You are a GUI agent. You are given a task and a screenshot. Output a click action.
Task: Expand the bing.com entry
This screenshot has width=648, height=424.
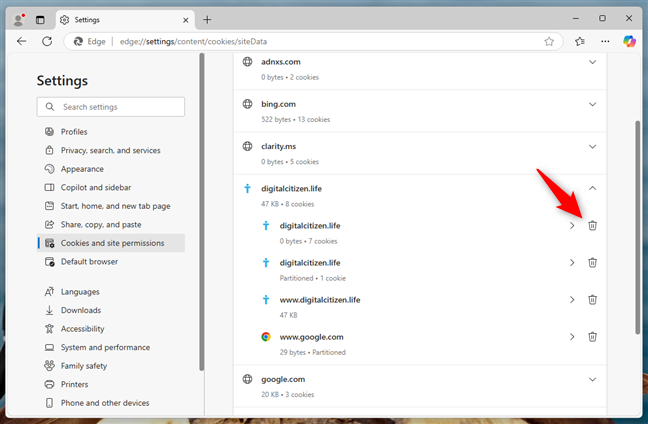coord(592,104)
